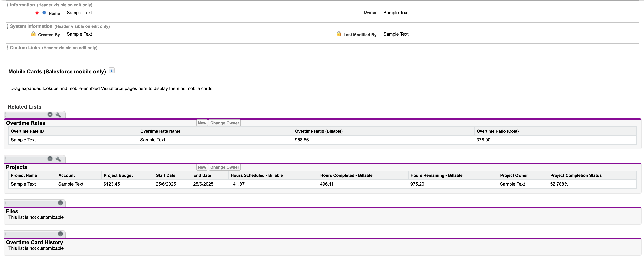Remove the Files related list

(60, 203)
